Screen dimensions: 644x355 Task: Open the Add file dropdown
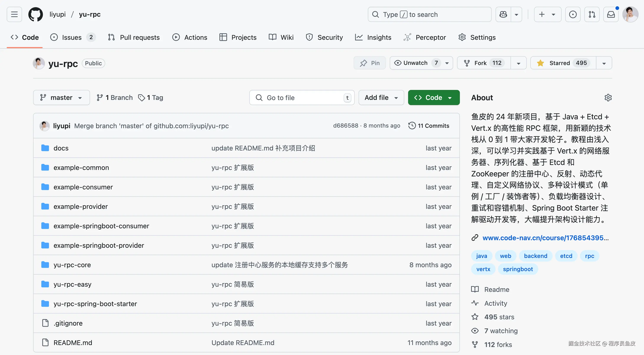coord(381,98)
